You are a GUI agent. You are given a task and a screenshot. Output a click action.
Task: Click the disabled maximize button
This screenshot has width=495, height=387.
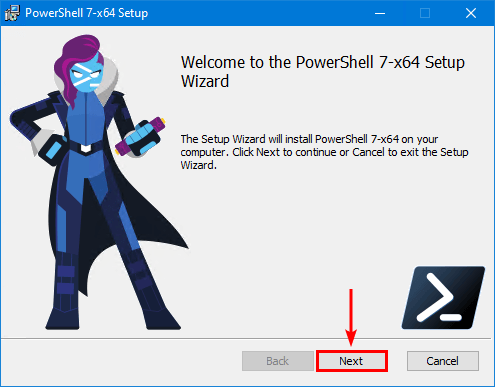coord(425,13)
